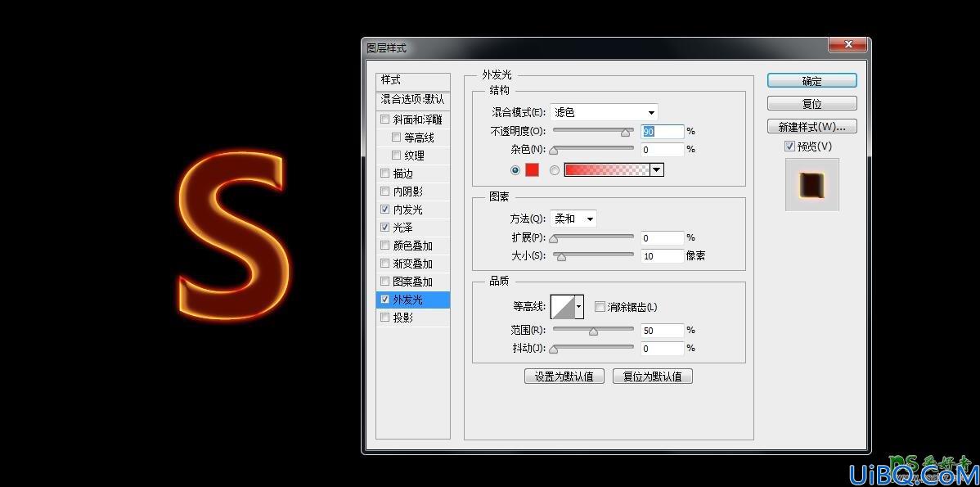Open the 投影 settings entry

403,318
